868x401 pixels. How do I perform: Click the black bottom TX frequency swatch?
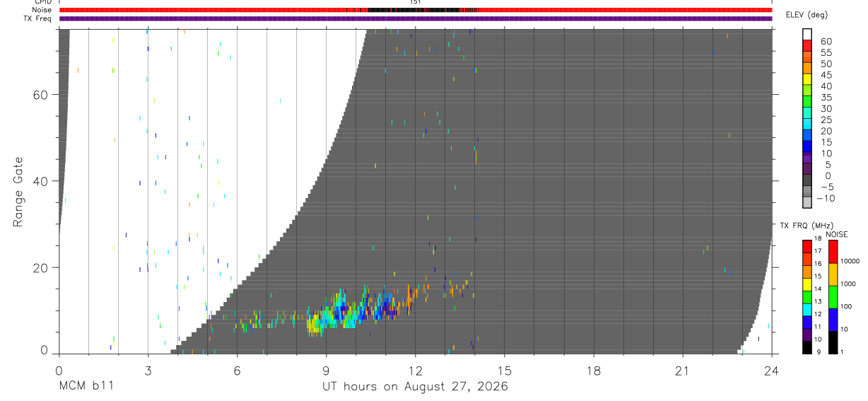coord(807,347)
